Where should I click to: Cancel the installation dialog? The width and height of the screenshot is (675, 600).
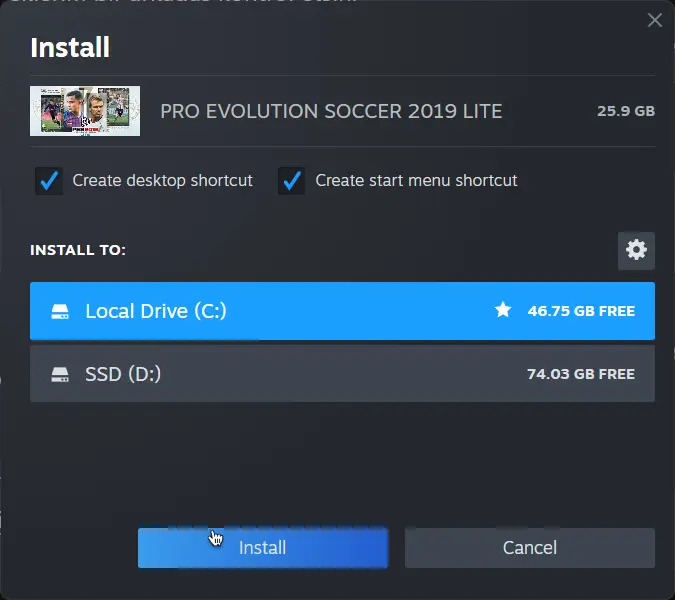pos(530,547)
